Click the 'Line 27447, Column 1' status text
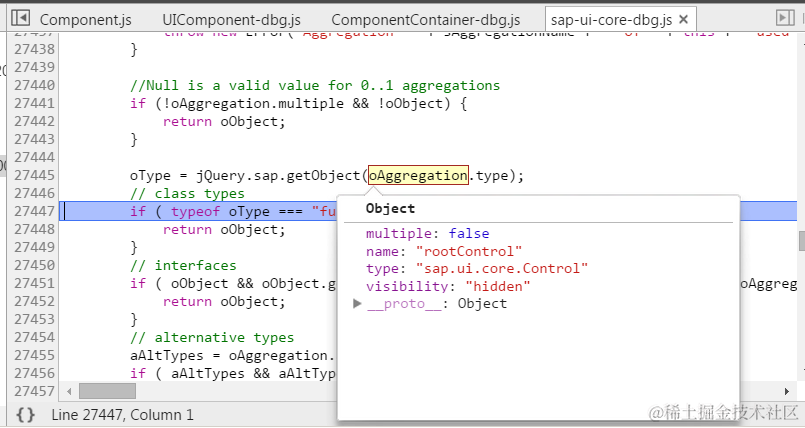Viewport: 805px width, 428px height. click(123, 415)
